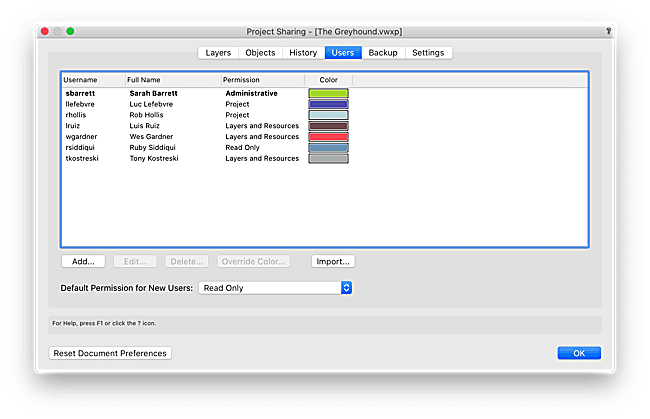The height and width of the screenshot is (419, 650).
Task: Click the name Rob Hollis
Action: click(x=146, y=115)
